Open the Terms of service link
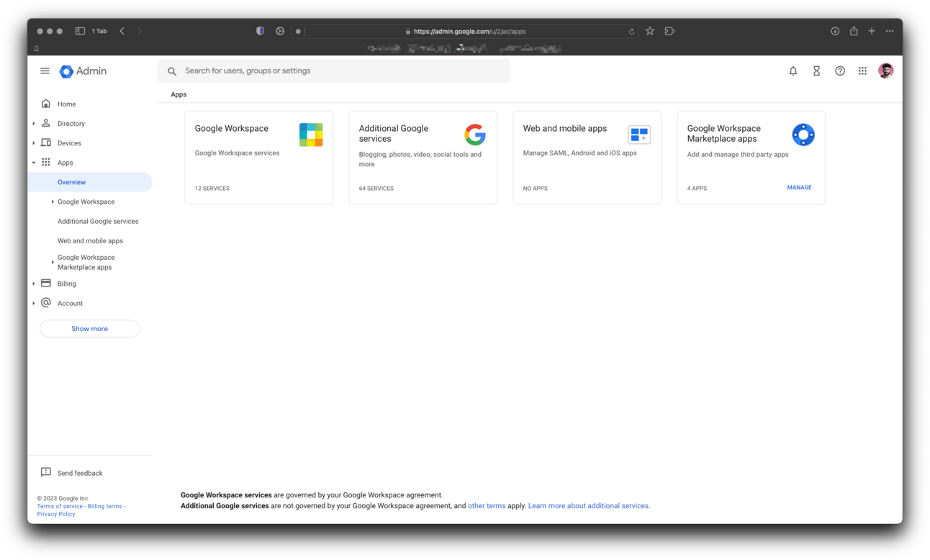This screenshot has width=930, height=560. [x=60, y=506]
